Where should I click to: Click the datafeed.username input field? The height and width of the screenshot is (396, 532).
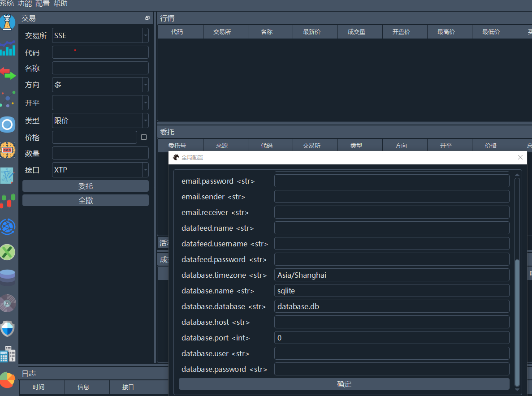pyautogui.click(x=392, y=243)
